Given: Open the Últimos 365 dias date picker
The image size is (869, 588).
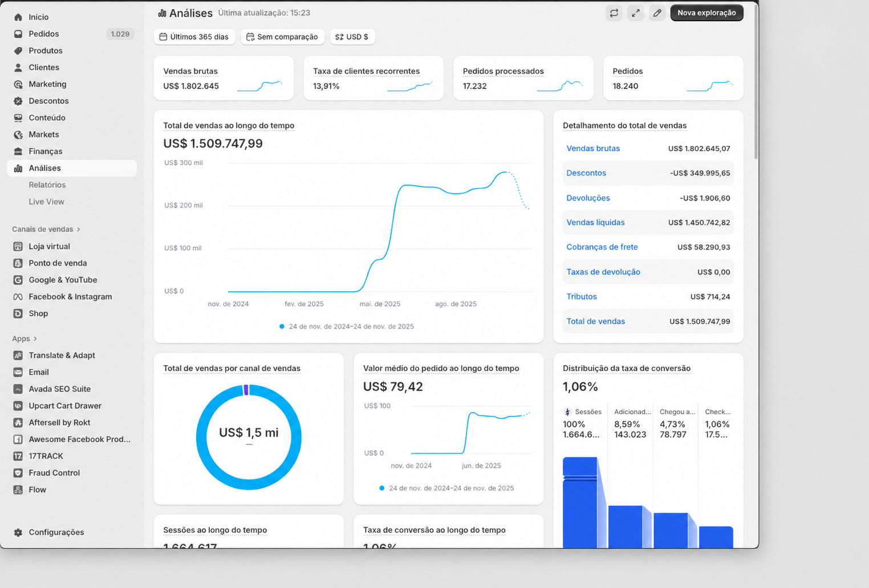Looking at the screenshot, I should tap(194, 36).
